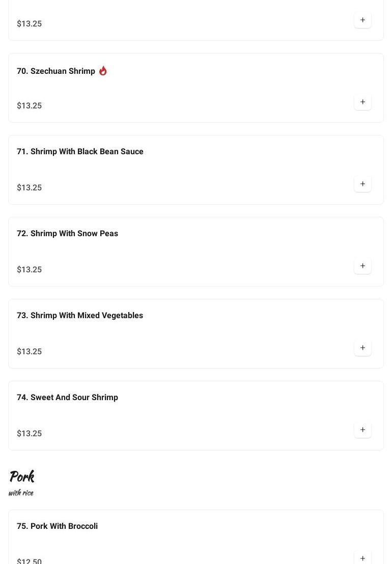Click the plus icon on the topmost item
This screenshot has width=392, height=564.
[362, 20]
